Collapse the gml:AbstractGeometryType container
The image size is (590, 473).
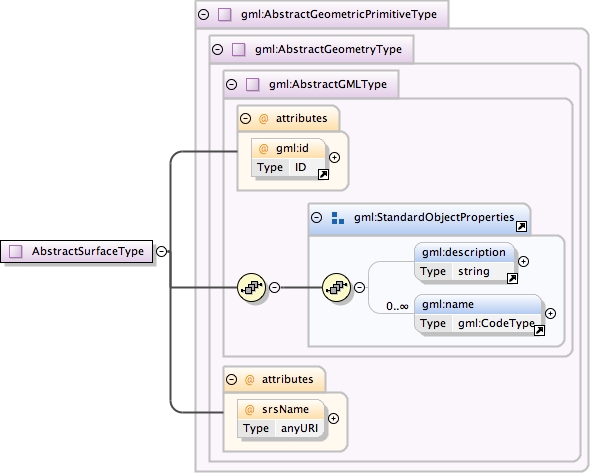(x=217, y=49)
